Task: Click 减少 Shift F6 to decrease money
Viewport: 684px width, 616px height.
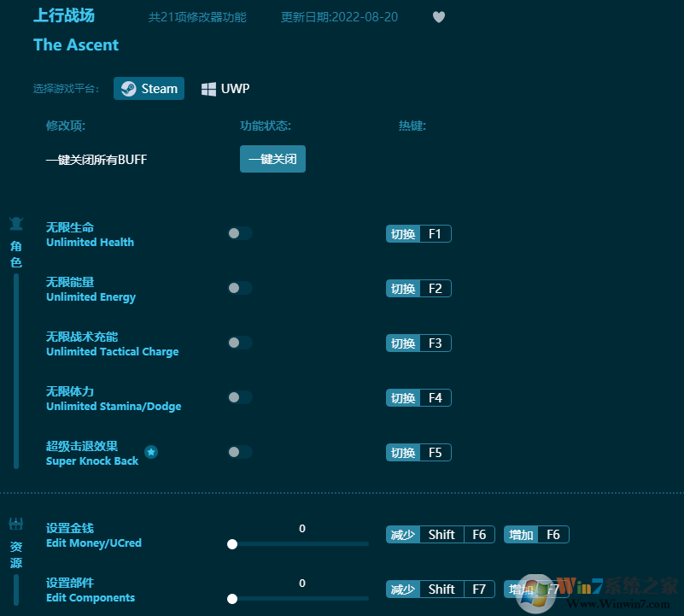Action: [x=440, y=534]
